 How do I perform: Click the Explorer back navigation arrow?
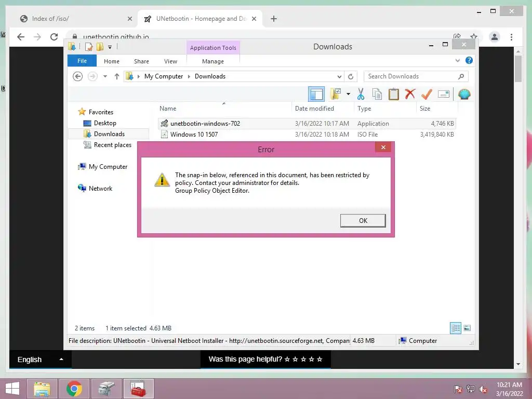78,76
